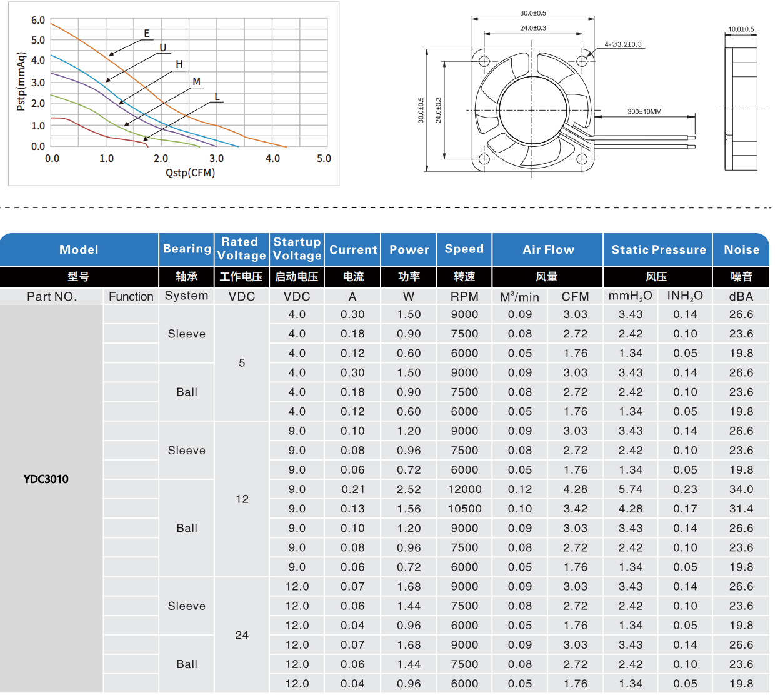Click the E curve label on the chart
The image size is (775, 700).
pyautogui.click(x=146, y=32)
